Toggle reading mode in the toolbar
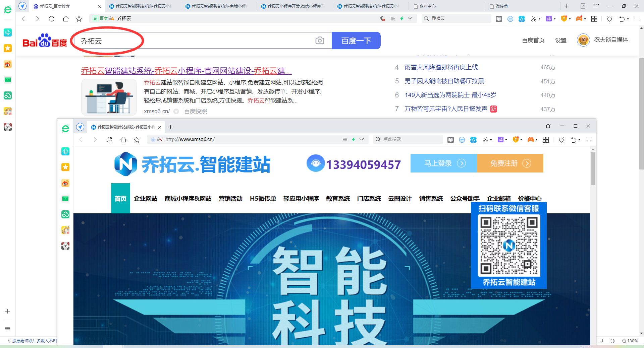The width and height of the screenshot is (644, 348). pyautogui.click(x=498, y=18)
